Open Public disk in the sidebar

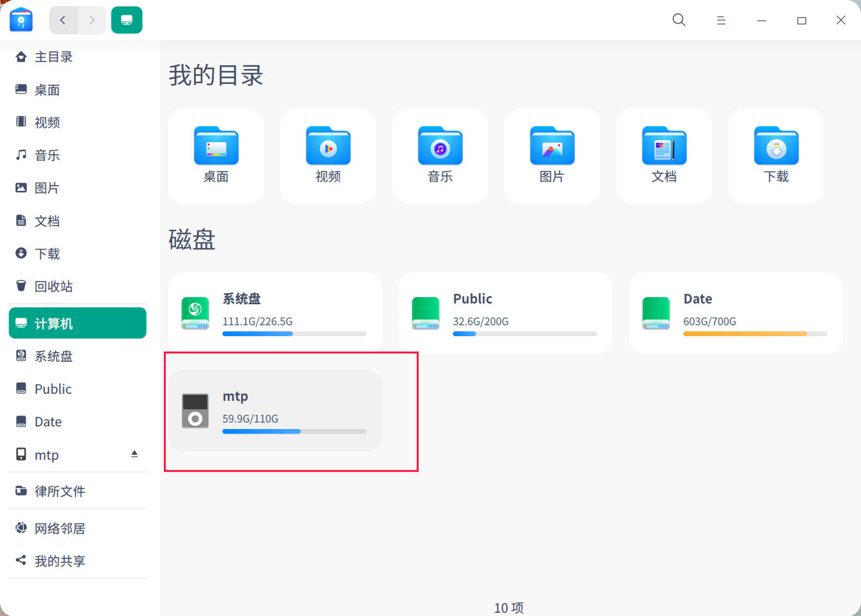[x=77, y=389]
